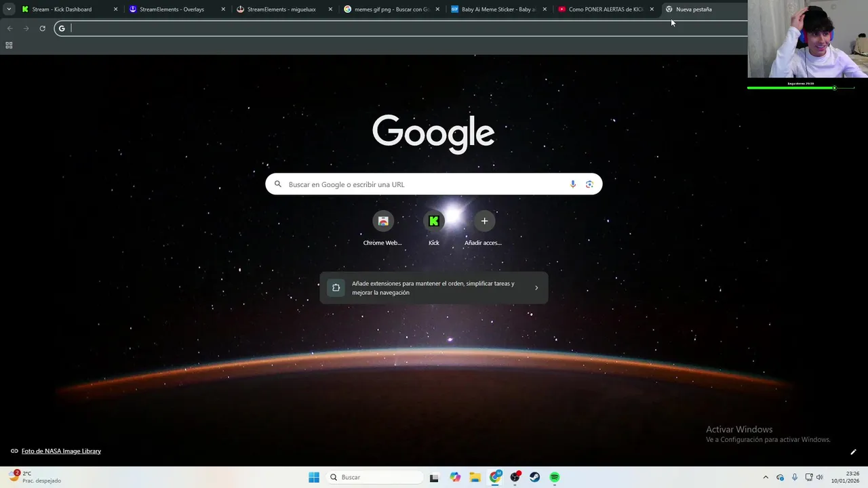Open the Chrome Web Store shortcut
This screenshot has width=868, height=488.
(x=382, y=228)
